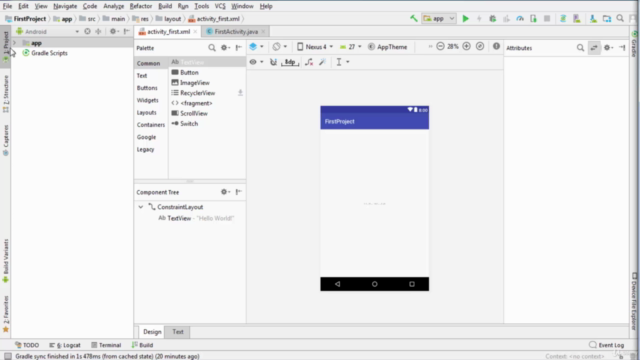The width and height of the screenshot is (640, 360).
Task: Open the orientation dropdown in editor
Action: click(x=280, y=47)
